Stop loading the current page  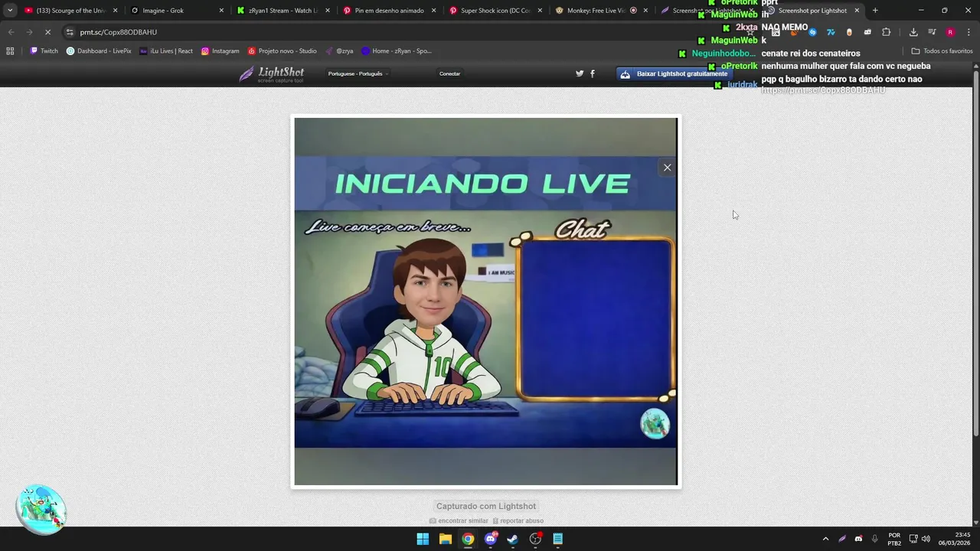click(47, 32)
